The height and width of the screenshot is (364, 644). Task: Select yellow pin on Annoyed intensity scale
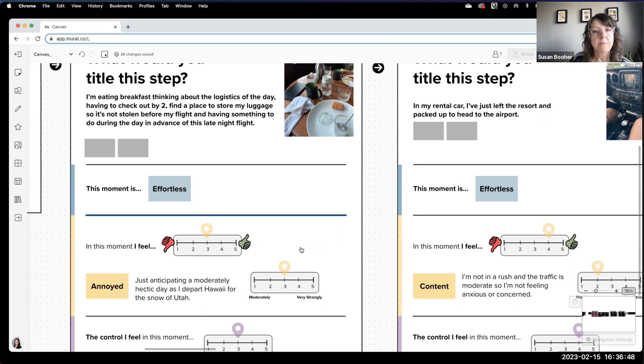285,268
